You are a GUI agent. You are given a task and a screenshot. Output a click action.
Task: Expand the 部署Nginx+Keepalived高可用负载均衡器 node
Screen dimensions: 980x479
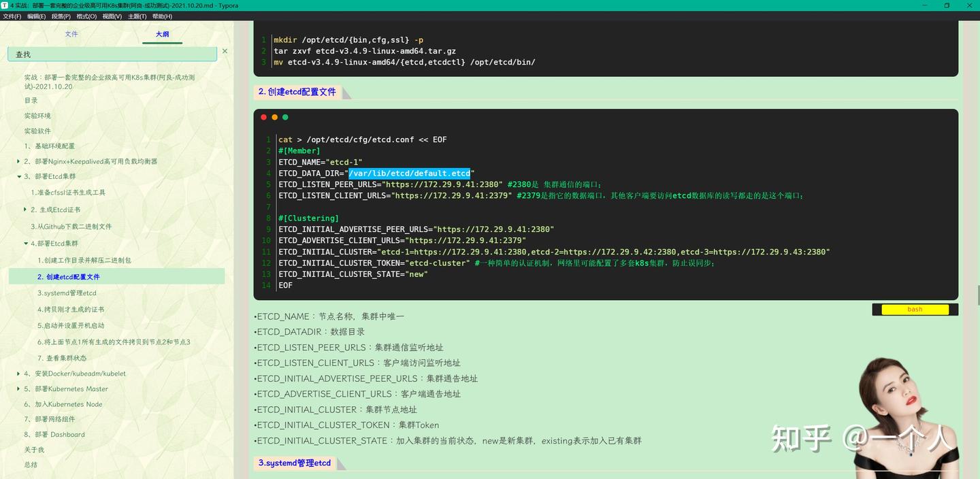pos(18,161)
